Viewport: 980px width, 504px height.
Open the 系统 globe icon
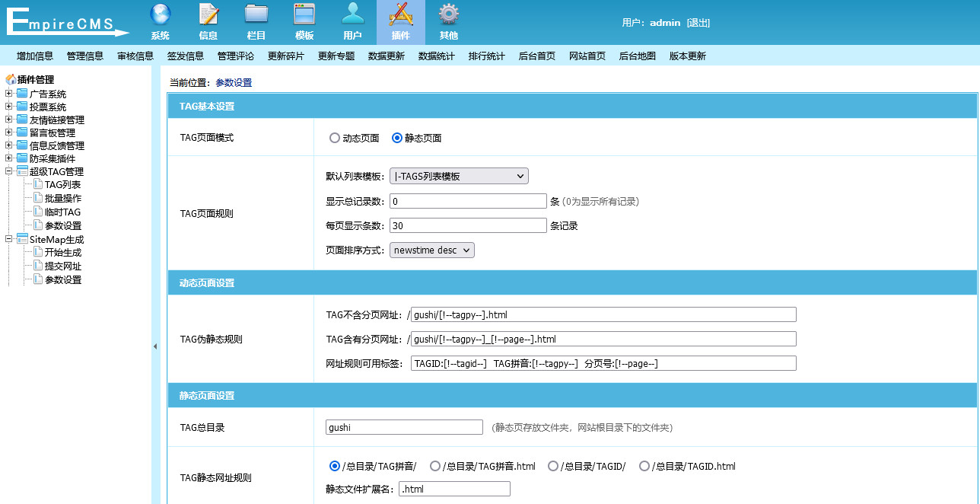[160, 14]
